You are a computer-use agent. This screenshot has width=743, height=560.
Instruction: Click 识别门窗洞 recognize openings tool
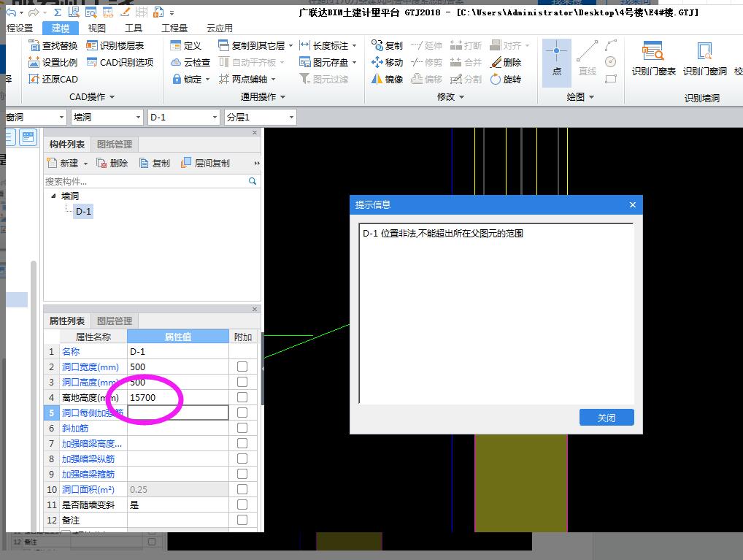point(704,59)
